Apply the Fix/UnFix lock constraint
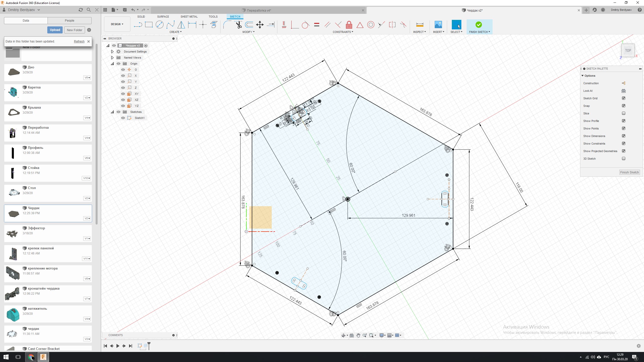Viewport: 644px width, 362px height. coord(349,25)
